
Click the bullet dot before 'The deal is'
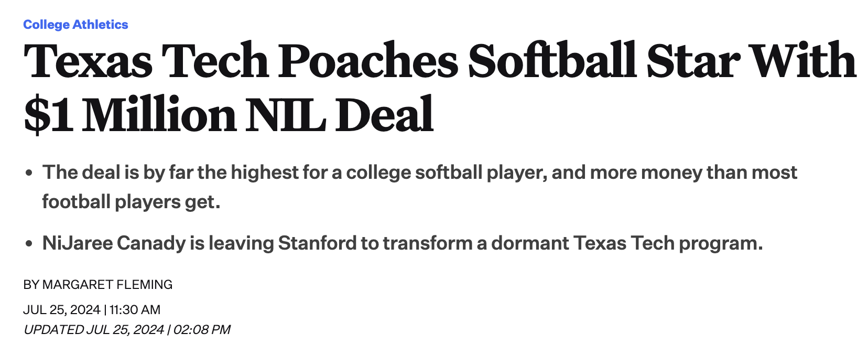pos(30,173)
